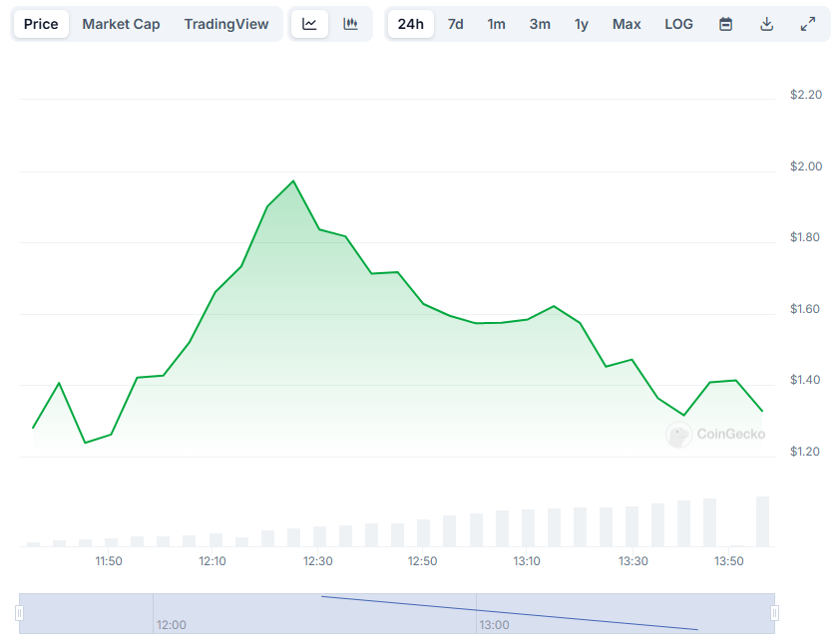The width and height of the screenshot is (840, 643).
Task: Toggle the LOG scale option
Action: point(678,24)
